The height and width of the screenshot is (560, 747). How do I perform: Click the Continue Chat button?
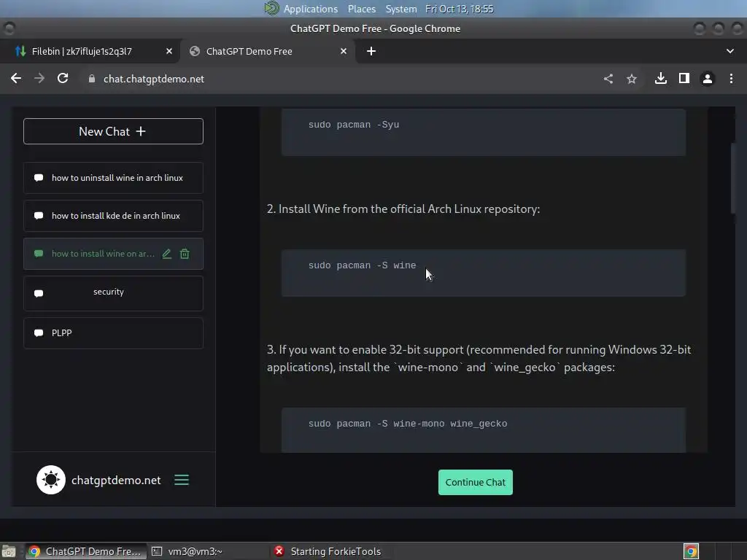coord(476,483)
